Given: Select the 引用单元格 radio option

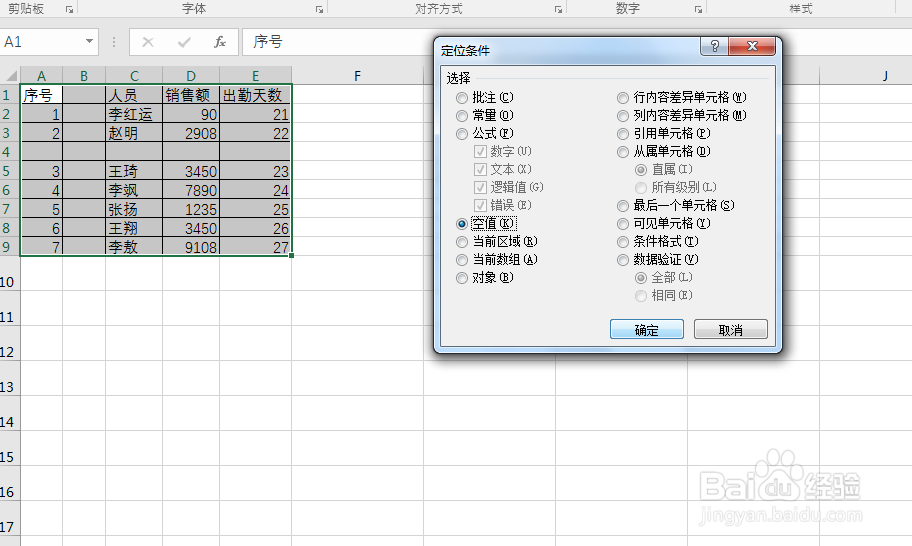Looking at the screenshot, I should point(623,134).
